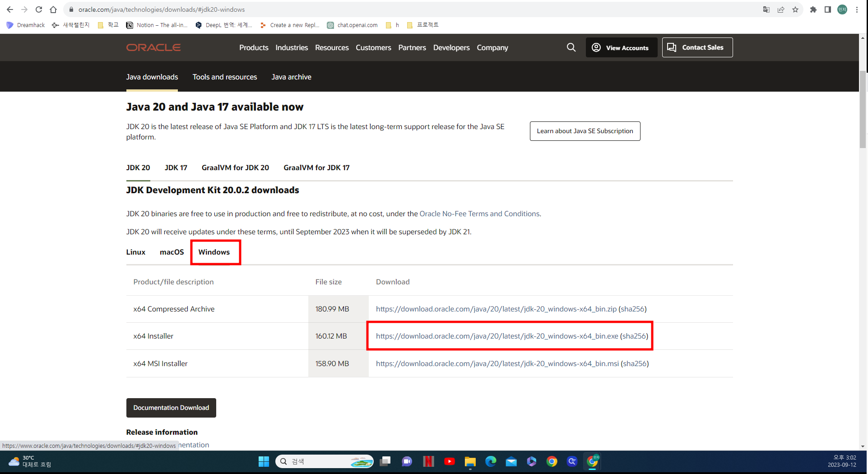Open the chat.openai.com bookmark
Image resolution: width=868 pixels, height=474 pixels.
(x=353, y=25)
